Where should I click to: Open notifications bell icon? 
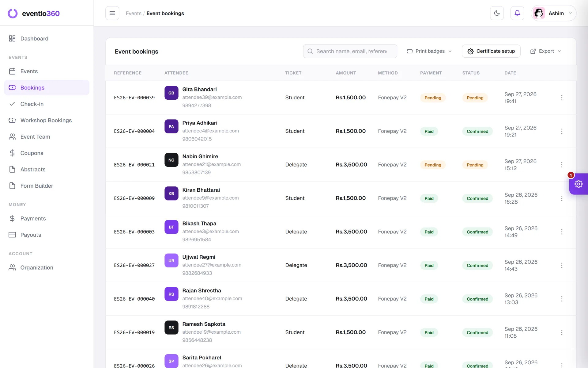point(517,13)
